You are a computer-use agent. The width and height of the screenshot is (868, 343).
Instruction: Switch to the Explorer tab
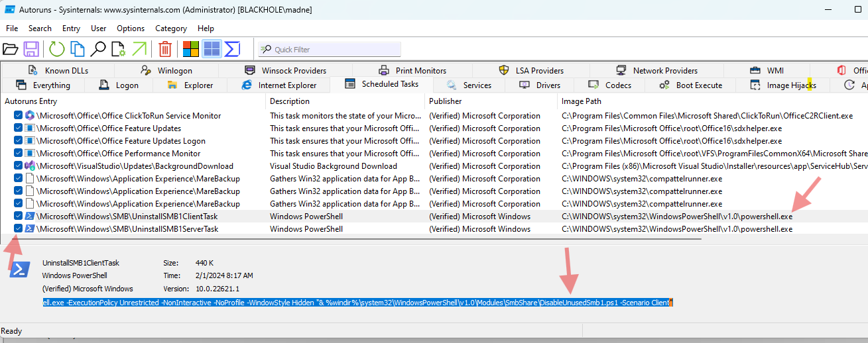190,85
